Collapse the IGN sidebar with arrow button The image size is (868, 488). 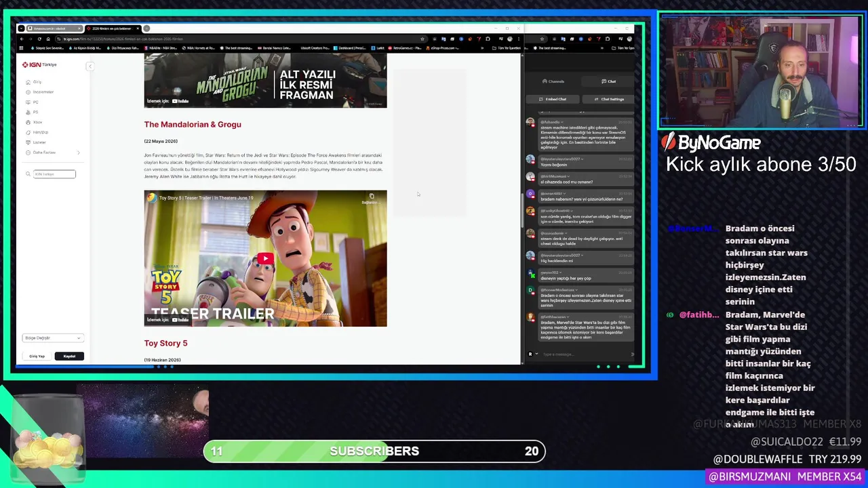90,66
